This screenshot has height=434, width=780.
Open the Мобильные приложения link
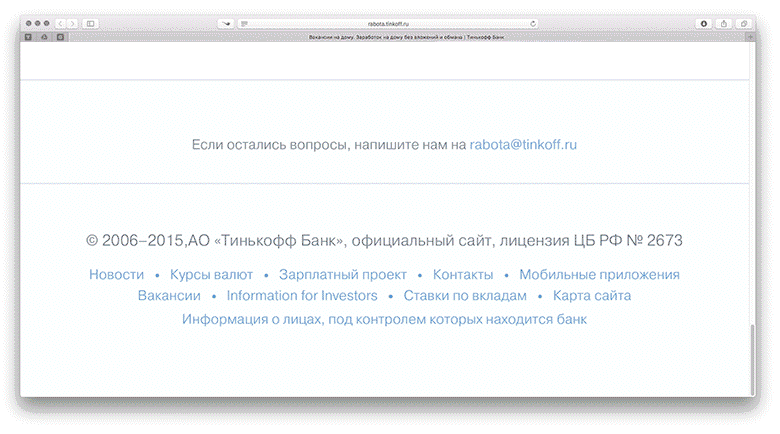click(x=599, y=274)
